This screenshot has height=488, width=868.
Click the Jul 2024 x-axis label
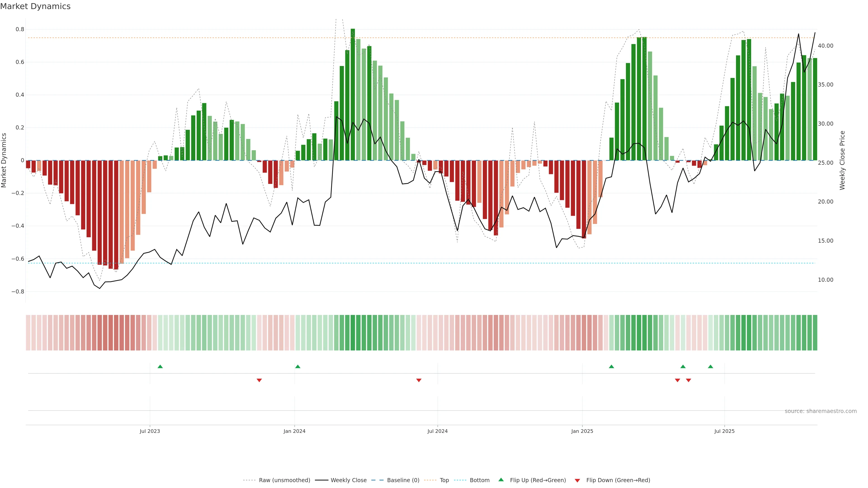437,431
